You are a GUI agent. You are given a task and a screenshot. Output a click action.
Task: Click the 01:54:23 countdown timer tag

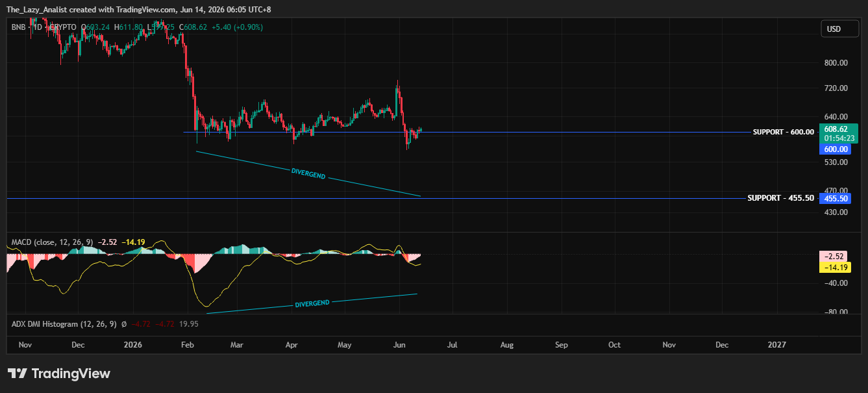tap(839, 138)
